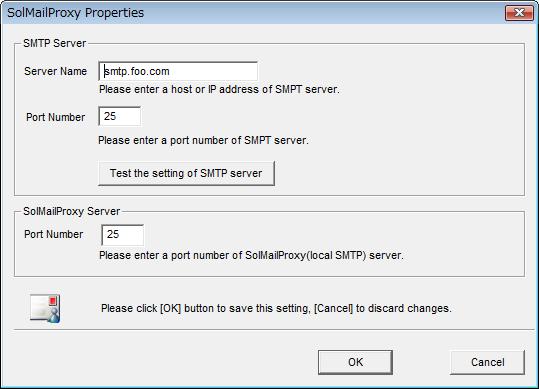Click the SolMailProxy Server group title

point(72,211)
